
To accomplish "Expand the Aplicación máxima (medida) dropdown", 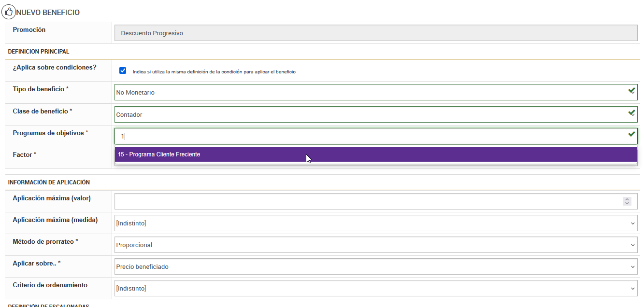I will pyautogui.click(x=376, y=223).
